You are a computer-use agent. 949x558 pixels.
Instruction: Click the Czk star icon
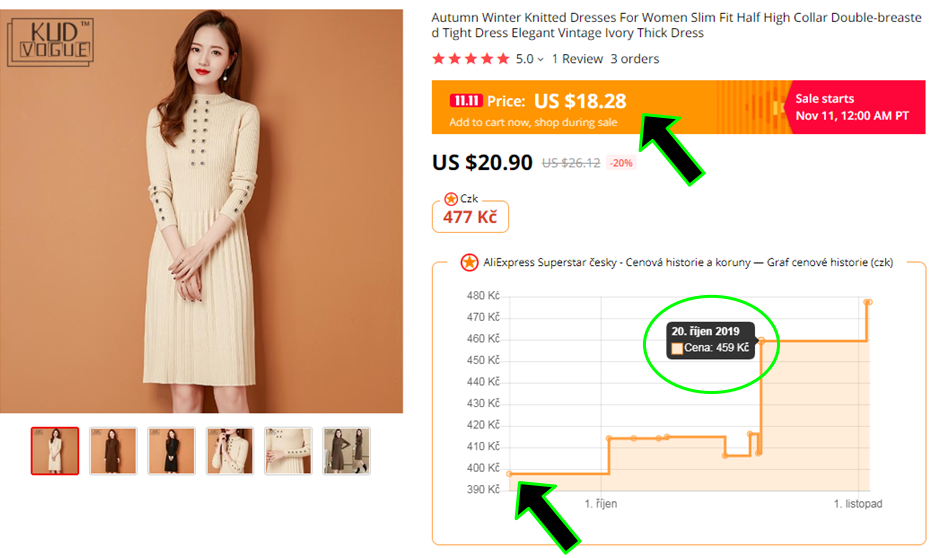point(451,199)
